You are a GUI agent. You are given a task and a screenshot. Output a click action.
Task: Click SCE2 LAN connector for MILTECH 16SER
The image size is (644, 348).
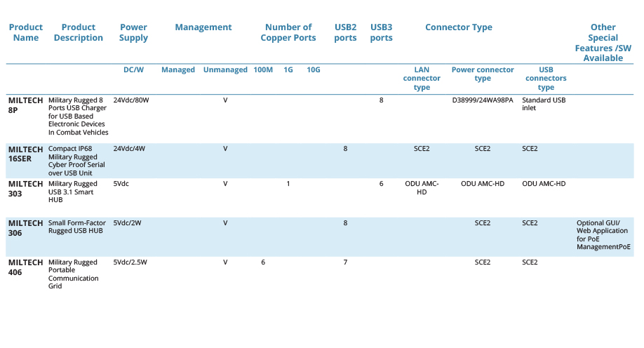pos(422,149)
